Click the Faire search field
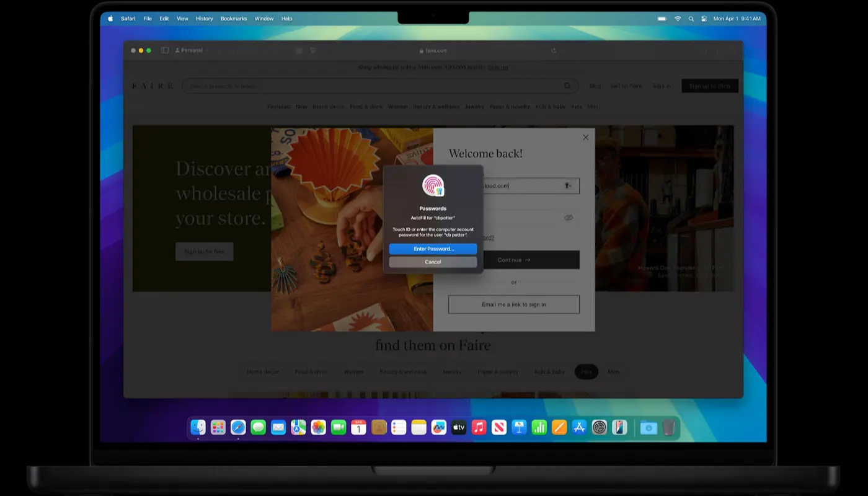This screenshot has width=868, height=496. 380,86
